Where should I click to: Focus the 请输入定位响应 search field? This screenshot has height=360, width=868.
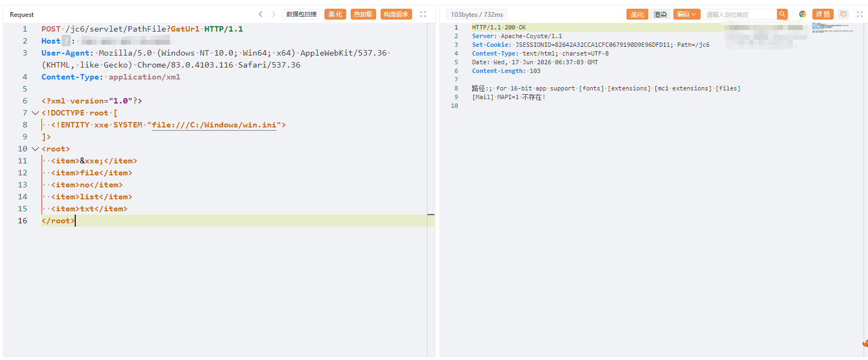(x=739, y=14)
